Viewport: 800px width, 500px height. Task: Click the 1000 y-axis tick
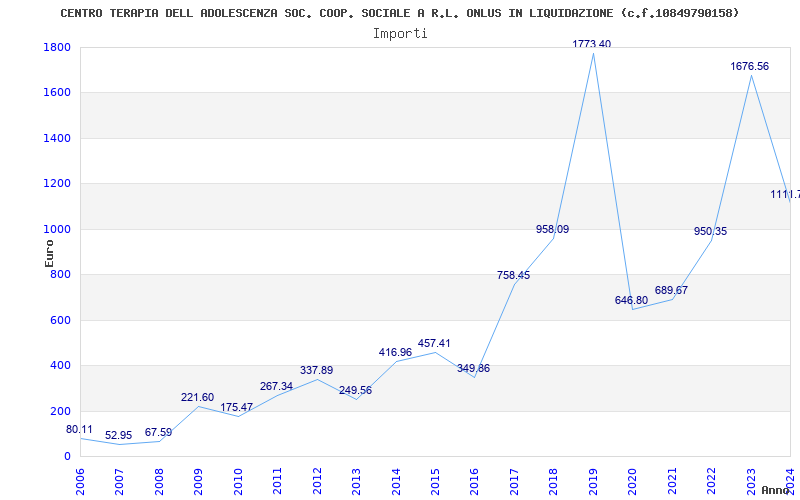[x=57, y=230]
